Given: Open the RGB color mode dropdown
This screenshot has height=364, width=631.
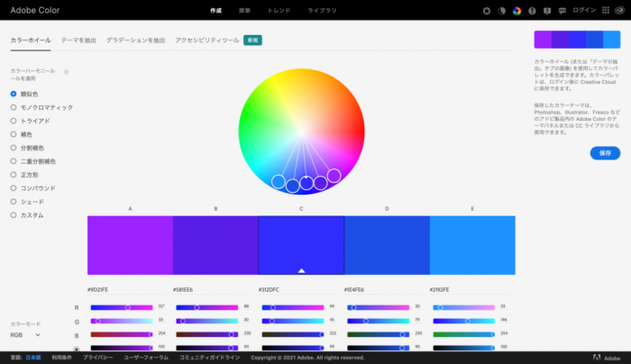Looking at the screenshot, I should pyautogui.click(x=26, y=334).
